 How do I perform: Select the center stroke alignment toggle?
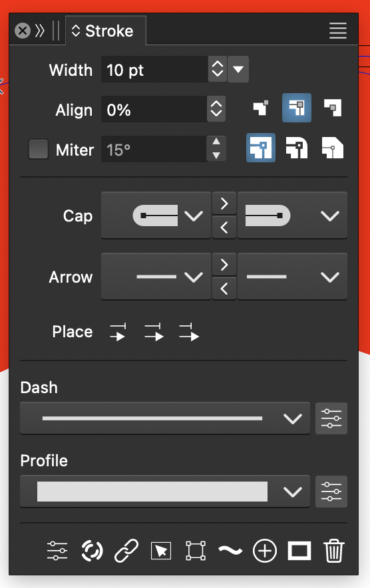pyautogui.click(x=296, y=108)
